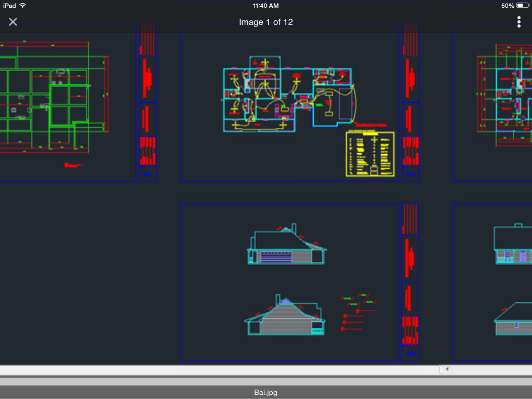The height and width of the screenshot is (399, 532).
Task: Tap the red elevation marker symbols legend
Action: [x=357, y=313]
